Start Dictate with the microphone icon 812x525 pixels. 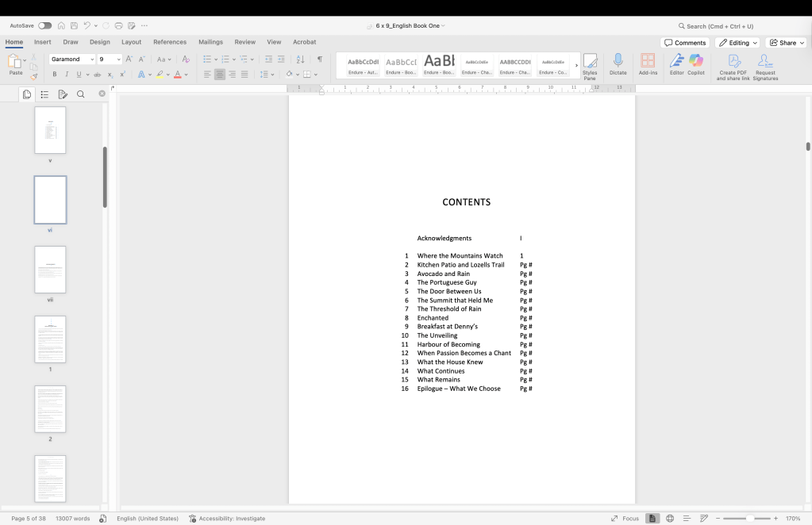(x=618, y=64)
